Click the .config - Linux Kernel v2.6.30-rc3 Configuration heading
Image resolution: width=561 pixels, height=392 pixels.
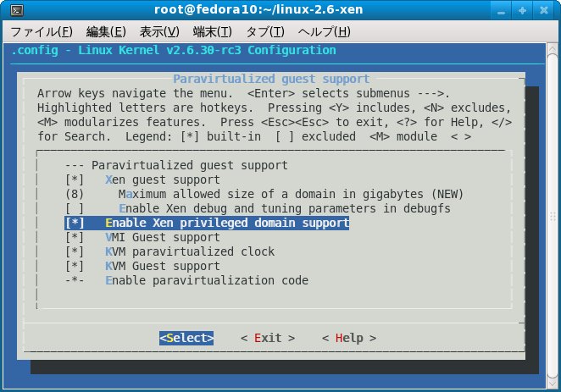pyautogui.click(x=174, y=50)
